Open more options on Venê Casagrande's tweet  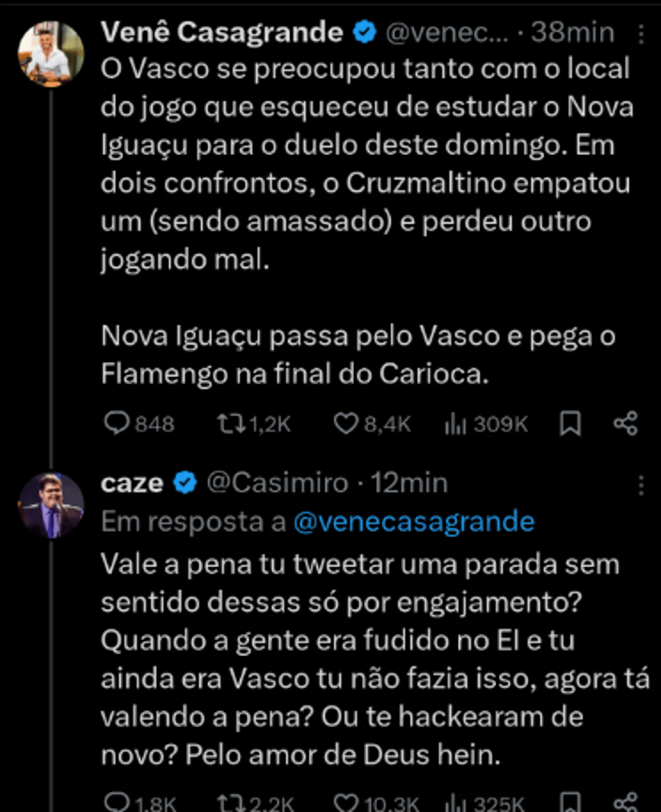click(640, 33)
